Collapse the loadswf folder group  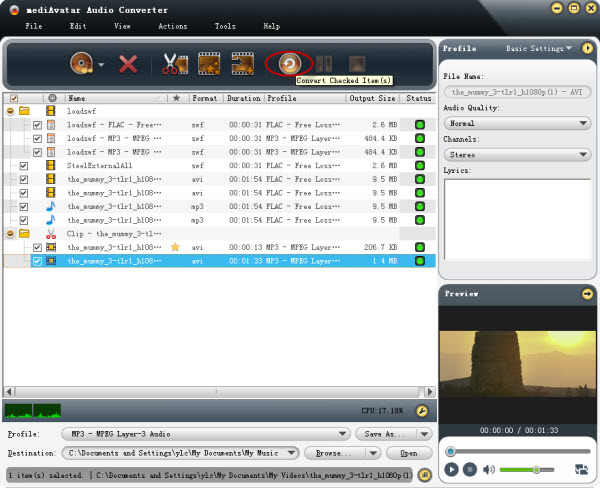pyautogui.click(x=10, y=111)
